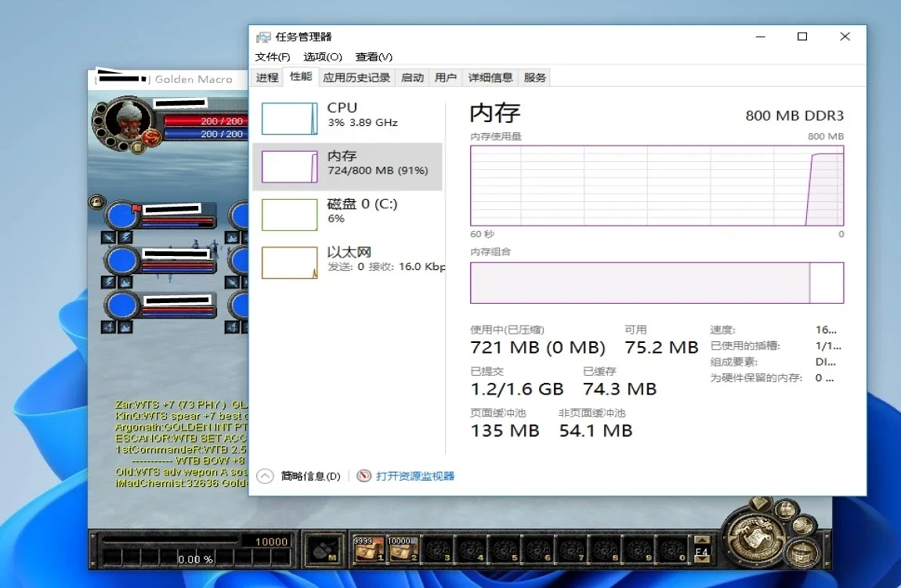
Task: Click chat line starting KinG:WTS spear
Action: tap(181, 415)
